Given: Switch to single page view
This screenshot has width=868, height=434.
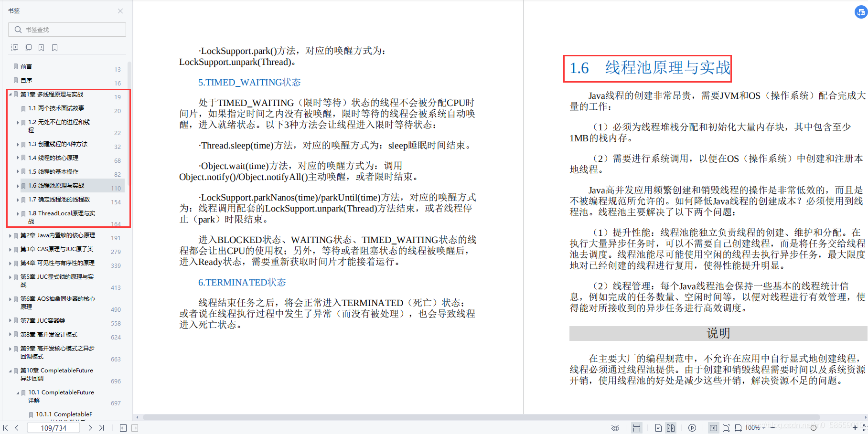Looking at the screenshot, I should click(658, 428).
